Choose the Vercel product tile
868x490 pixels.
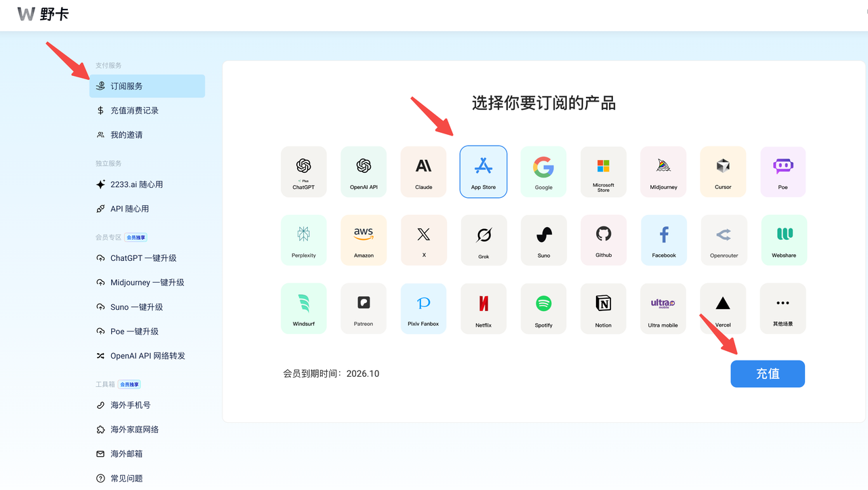[x=723, y=308]
